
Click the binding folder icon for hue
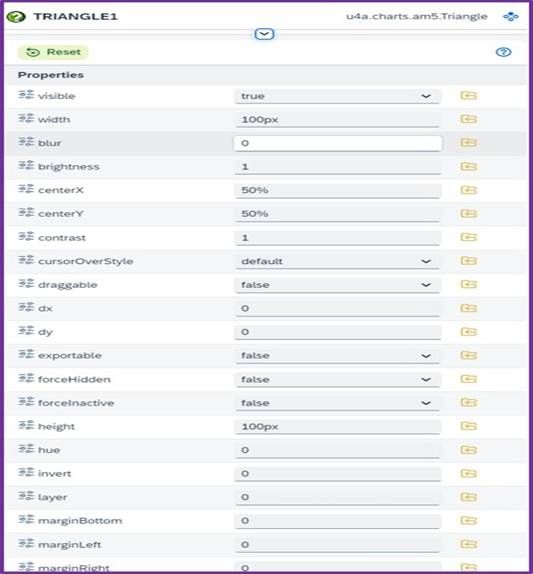(469, 450)
